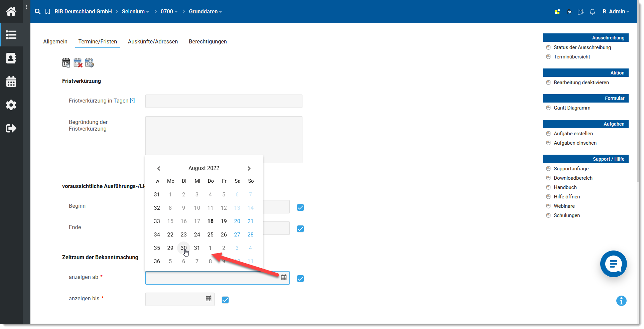Select day 25 in calendar

pos(210,234)
